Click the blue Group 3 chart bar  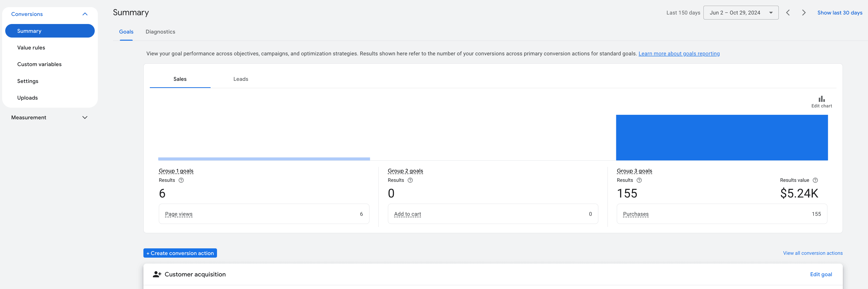coord(722,137)
